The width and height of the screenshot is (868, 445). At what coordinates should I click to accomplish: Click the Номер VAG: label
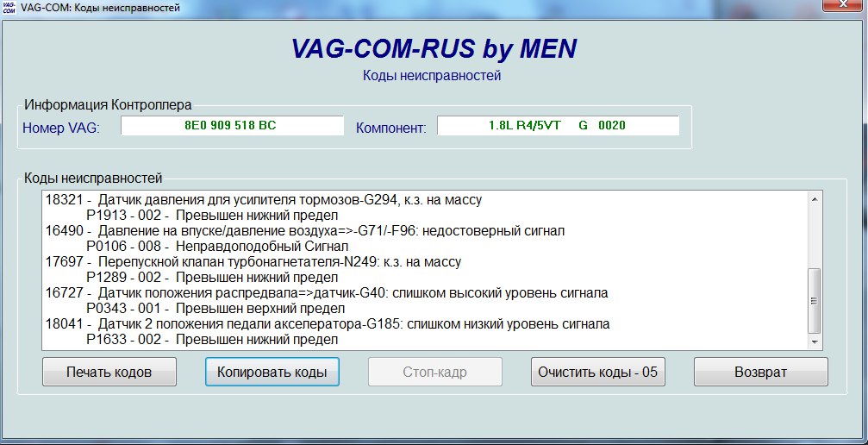(61, 128)
